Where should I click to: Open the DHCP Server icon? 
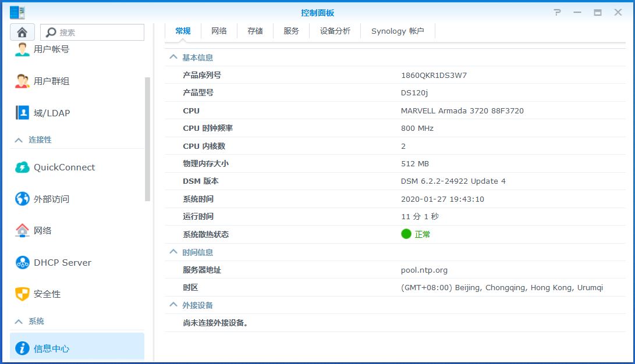point(22,262)
